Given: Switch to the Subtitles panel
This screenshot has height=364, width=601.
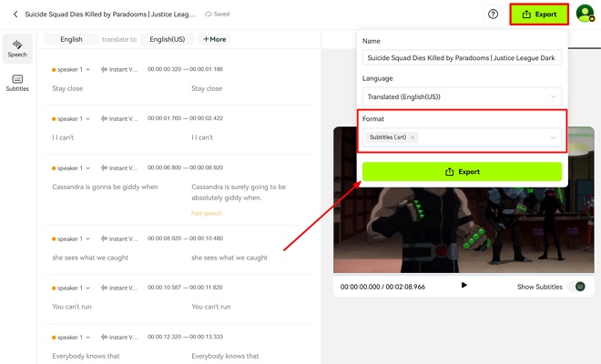Looking at the screenshot, I should [17, 83].
